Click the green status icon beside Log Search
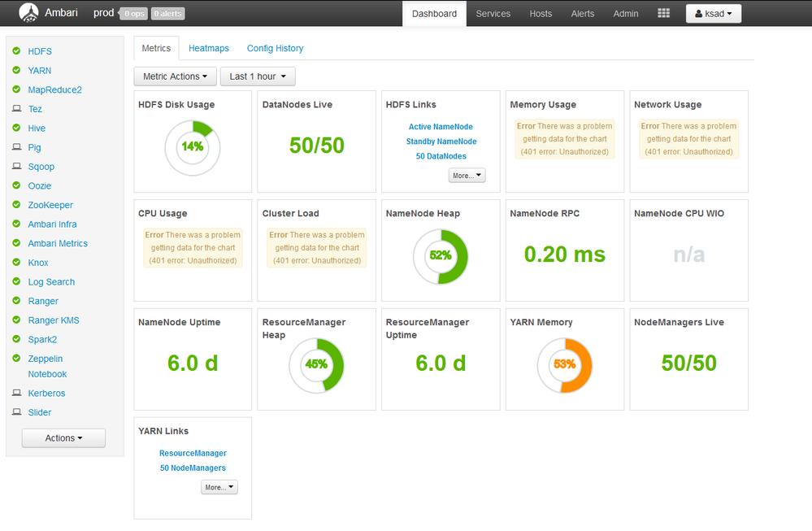 [x=16, y=281]
